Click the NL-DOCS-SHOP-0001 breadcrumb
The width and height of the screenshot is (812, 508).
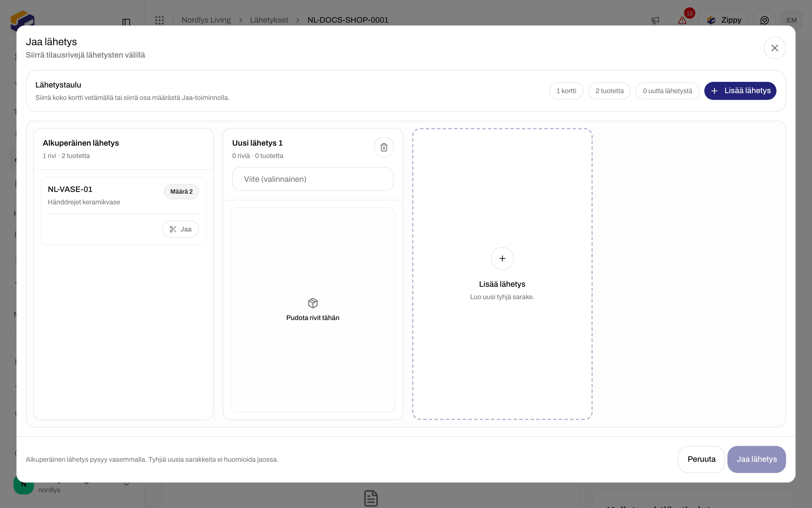[348, 20]
